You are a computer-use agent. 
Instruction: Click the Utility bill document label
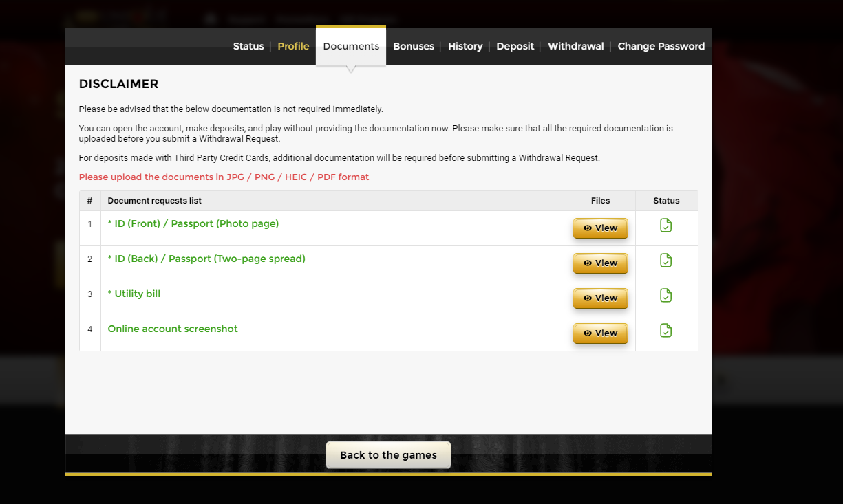click(134, 294)
